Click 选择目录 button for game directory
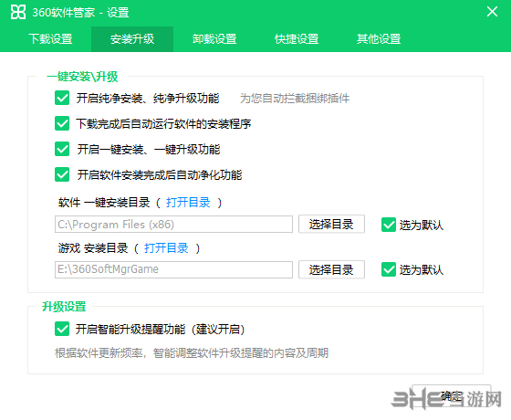This screenshot has height=420, width=511. click(x=331, y=269)
